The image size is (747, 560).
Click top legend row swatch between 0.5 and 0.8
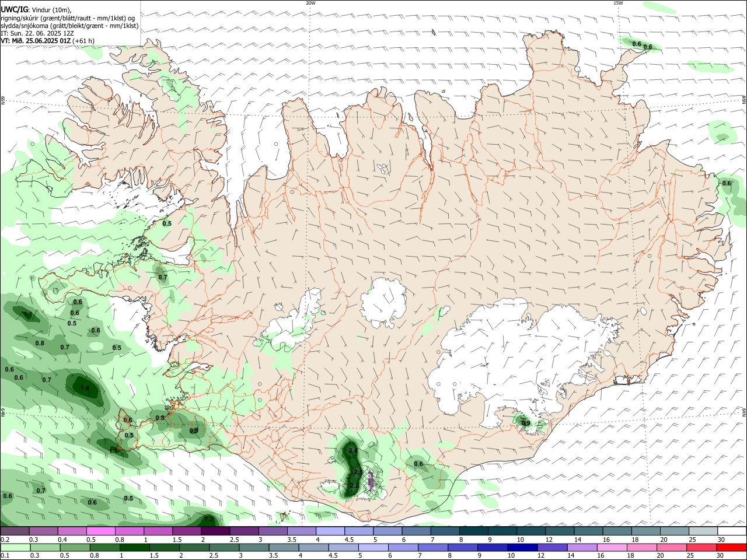pos(100,531)
